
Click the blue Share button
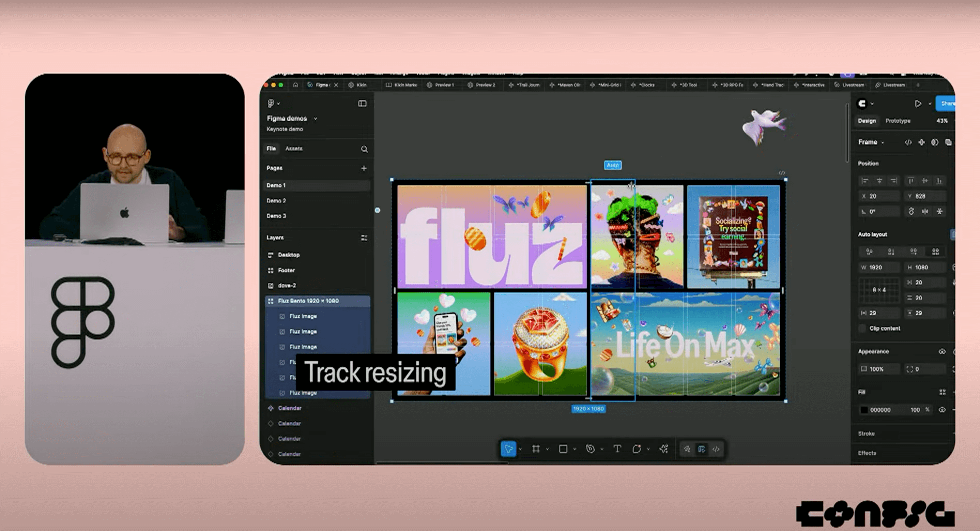pos(946,104)
